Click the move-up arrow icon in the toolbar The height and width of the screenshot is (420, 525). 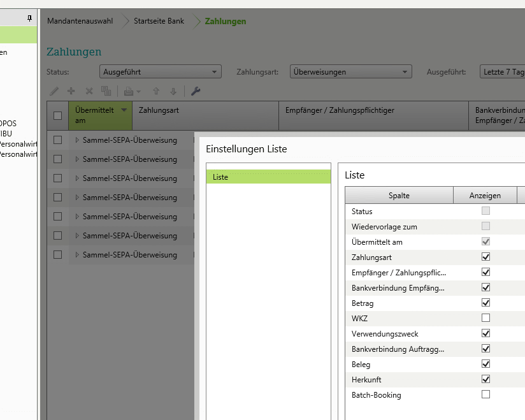click(156, 91)
